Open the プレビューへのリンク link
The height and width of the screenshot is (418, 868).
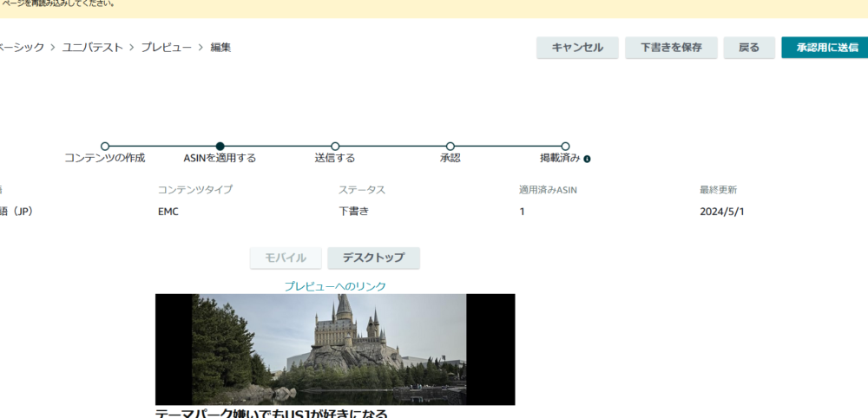335,286
